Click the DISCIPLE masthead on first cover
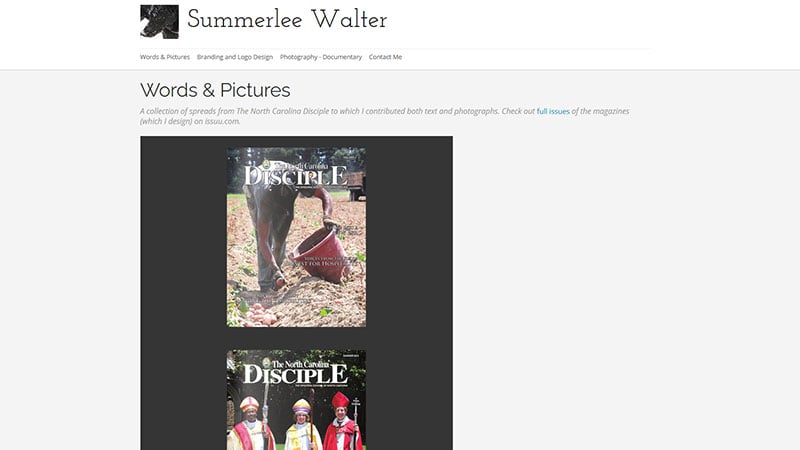The width and height of the screenshot is (800, 450). [x=295, y=176]
